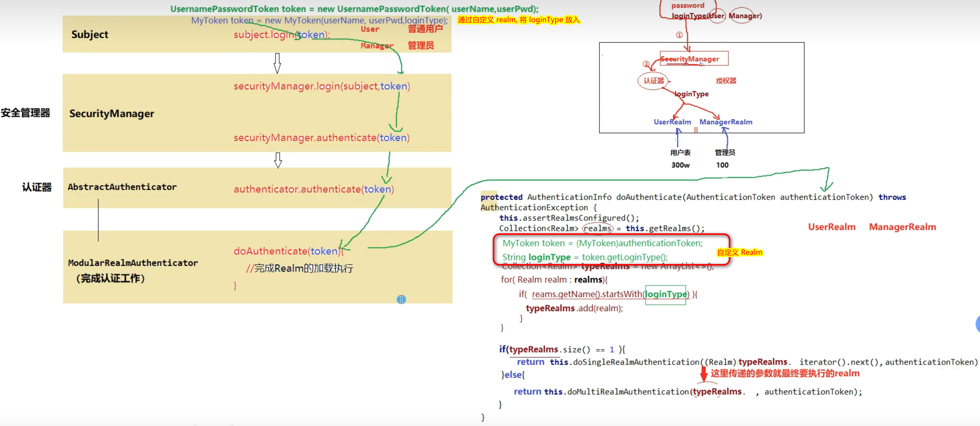Click 'doAuthenticate(token){' in the bottom box
This screenshot has width=980, height=426.
point(289,251)
